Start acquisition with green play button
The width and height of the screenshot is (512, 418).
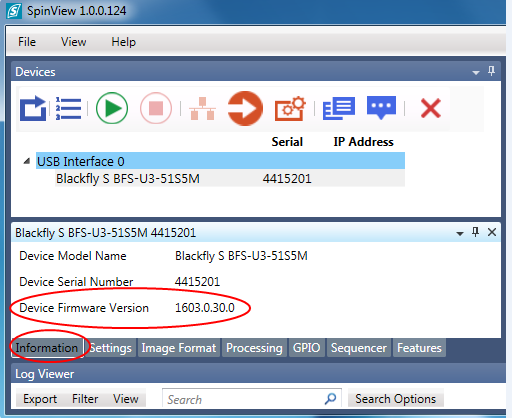click(x=112, y=108)
